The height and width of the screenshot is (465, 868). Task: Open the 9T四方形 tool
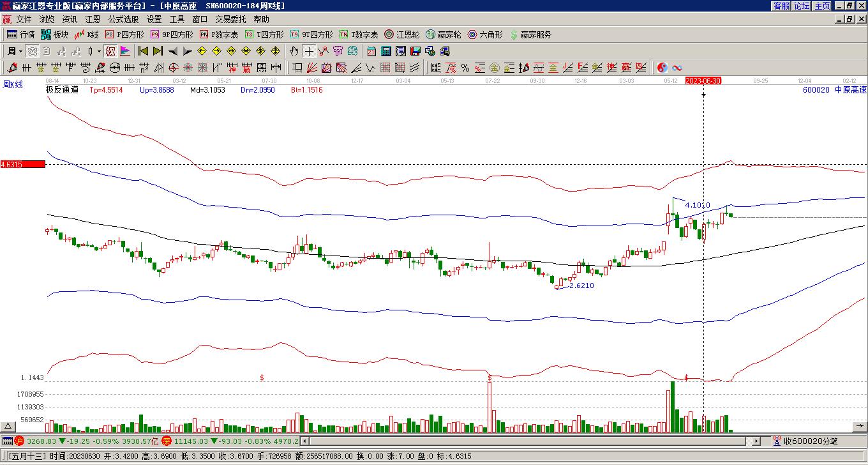tap(311, 34)
